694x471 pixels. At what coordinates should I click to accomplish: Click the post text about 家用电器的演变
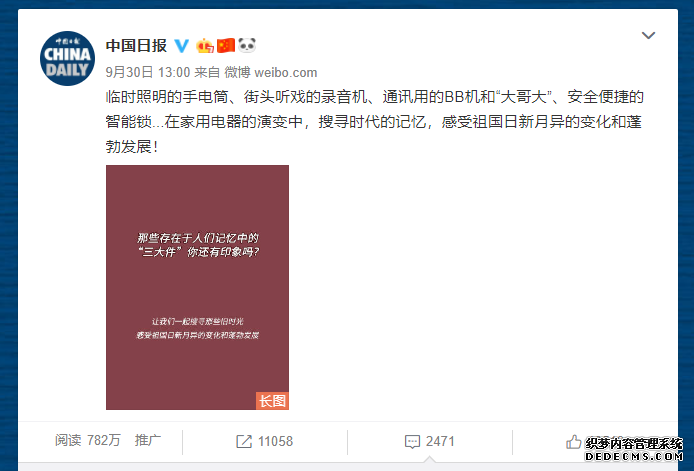(x=374, y=121)
